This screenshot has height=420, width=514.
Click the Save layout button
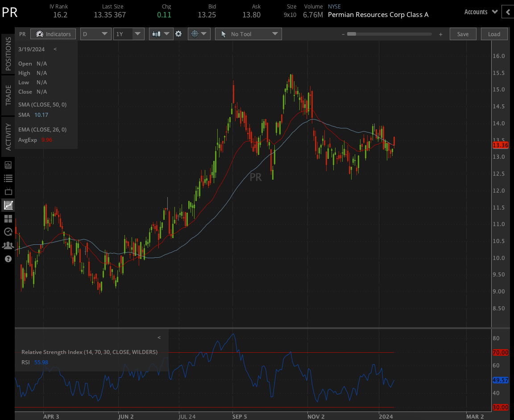(463, 33)
